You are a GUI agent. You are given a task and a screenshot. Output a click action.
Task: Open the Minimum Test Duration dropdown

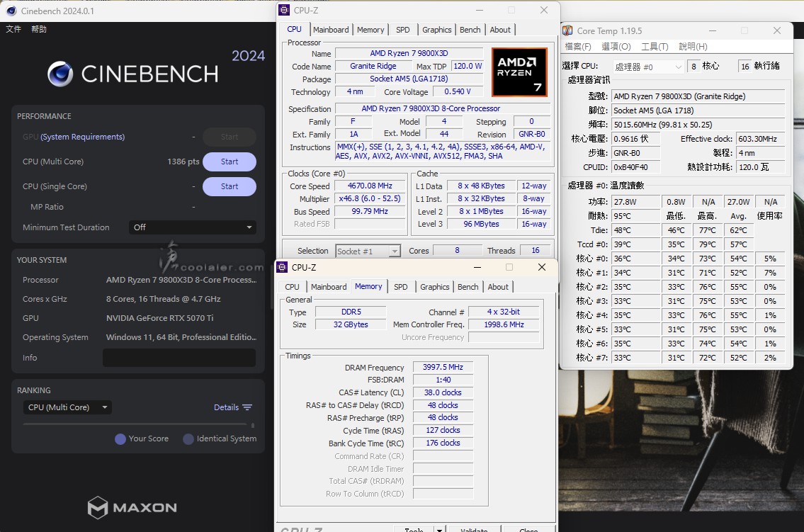(192, 227)
